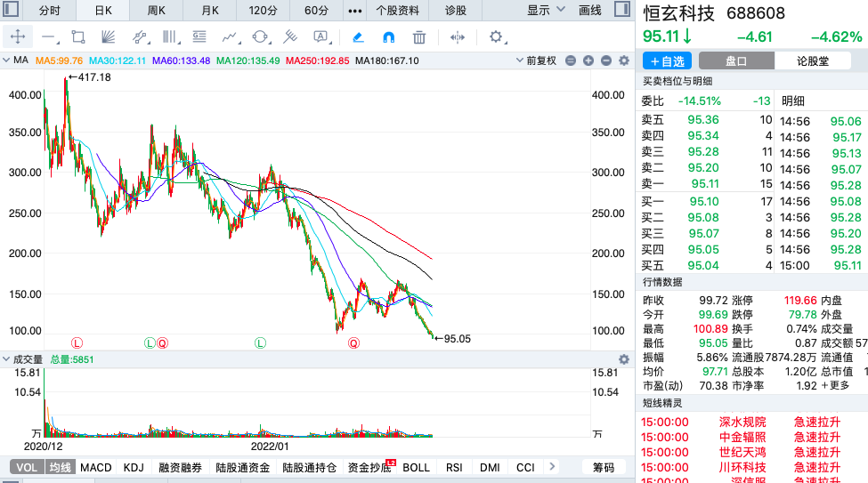Image resolution: width=868 pixels, height=483 pixels.
Task: Add stock with +自选 button
Action: [x=668, y=60]
